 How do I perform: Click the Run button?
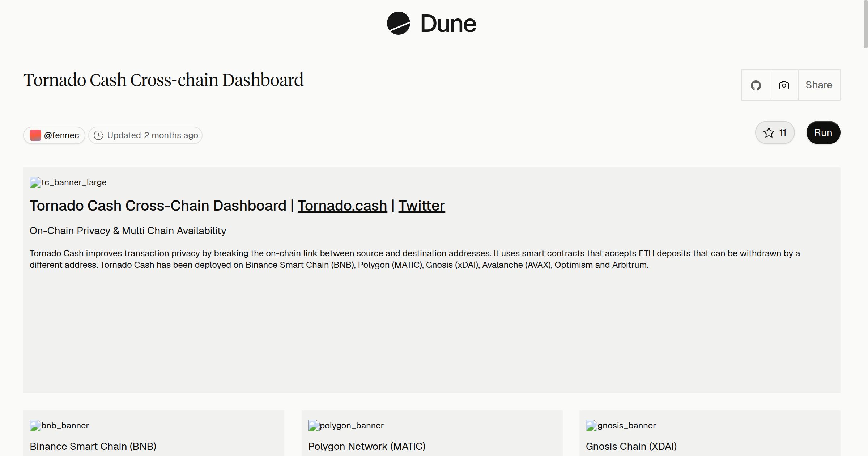click(823, 132)
